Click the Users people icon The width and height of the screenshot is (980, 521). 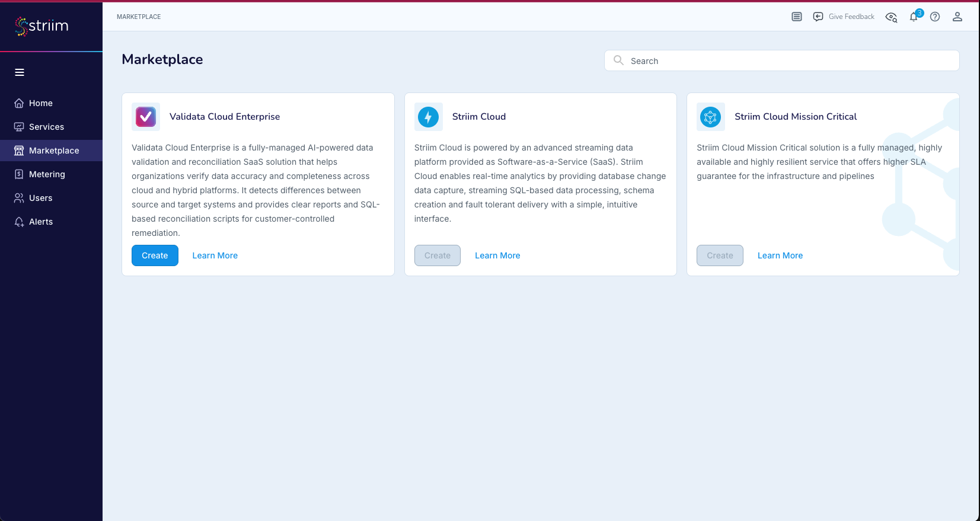(x=19, y=198)
